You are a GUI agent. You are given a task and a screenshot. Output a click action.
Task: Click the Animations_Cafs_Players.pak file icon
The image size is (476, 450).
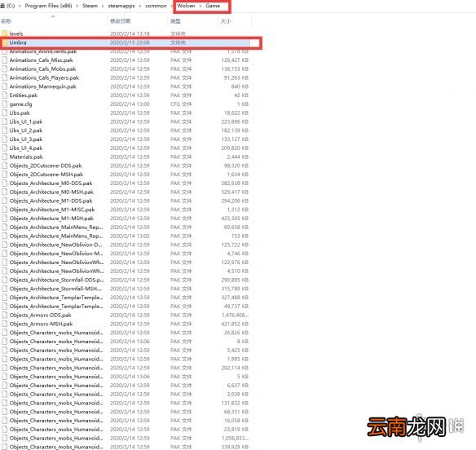[x=5, y=77]
